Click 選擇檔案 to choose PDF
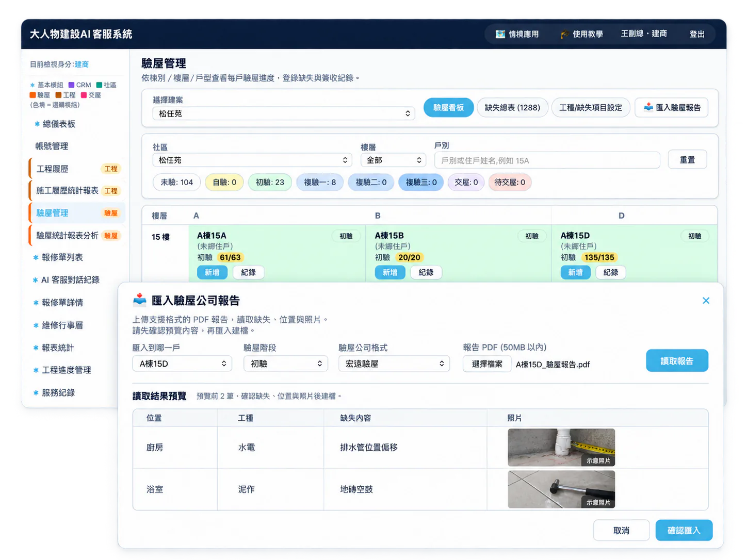This screenshot has width=747, height=560. (x=487, y=364)
